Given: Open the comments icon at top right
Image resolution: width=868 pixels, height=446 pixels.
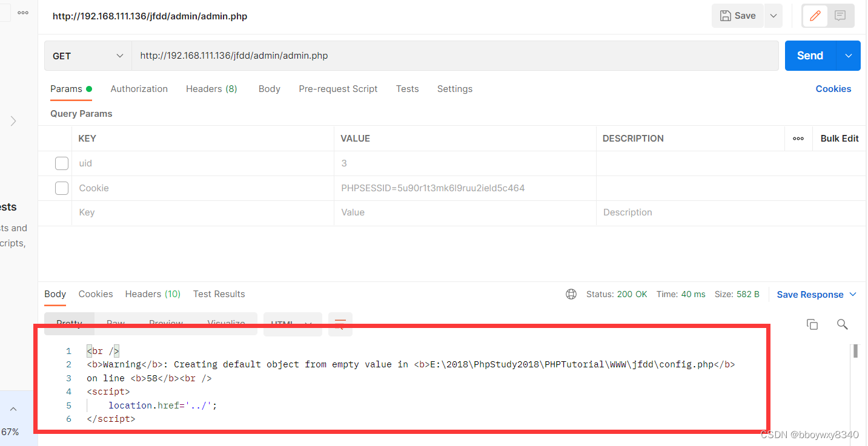Looking at the screenshot, I should pyautogui.click(x=840, y=16).
